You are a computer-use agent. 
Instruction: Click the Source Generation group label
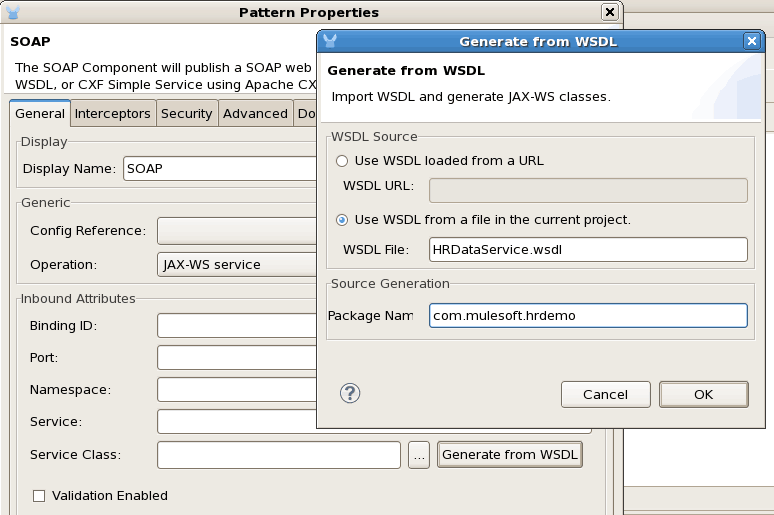pos(390,284)
